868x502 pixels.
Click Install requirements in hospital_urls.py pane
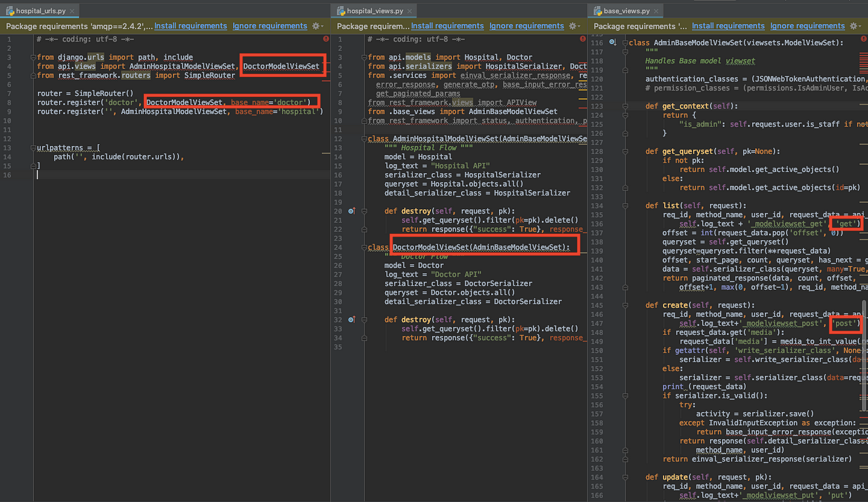click(x=190, y=26)
